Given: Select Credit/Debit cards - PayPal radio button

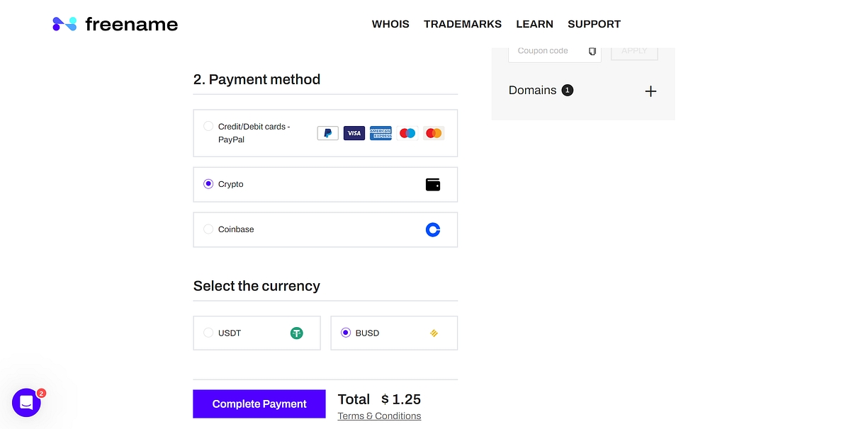Looking at the screenshot, I should click(x=208, y=127).
